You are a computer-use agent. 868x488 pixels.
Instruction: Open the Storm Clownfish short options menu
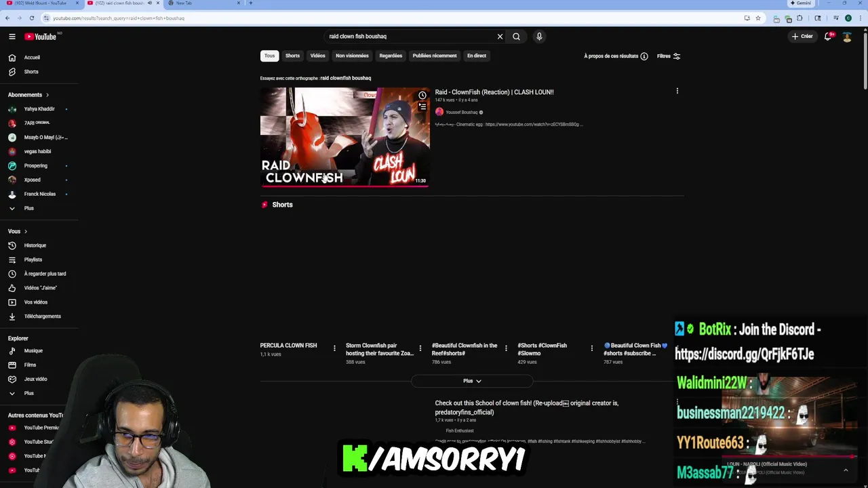(x=420, y=348)
